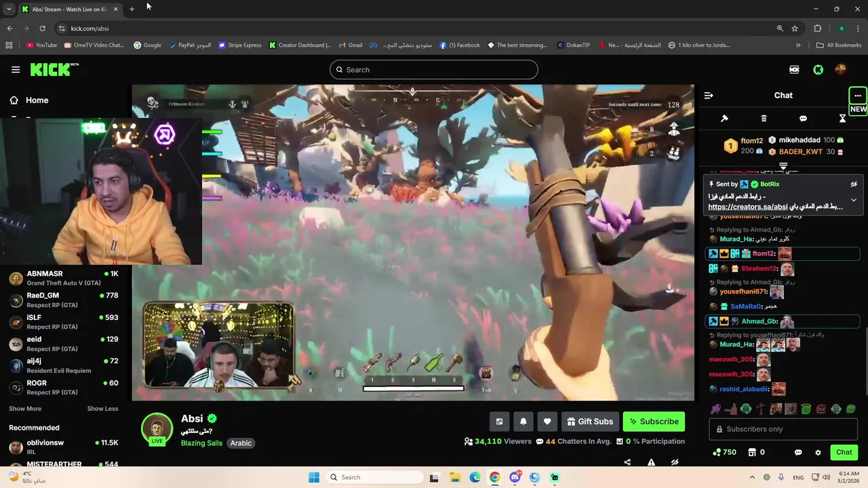The height and width of the screenshot is (488, 868).
Task: Click the hourglass icon in chat toolbar
Action: [842, 119]
